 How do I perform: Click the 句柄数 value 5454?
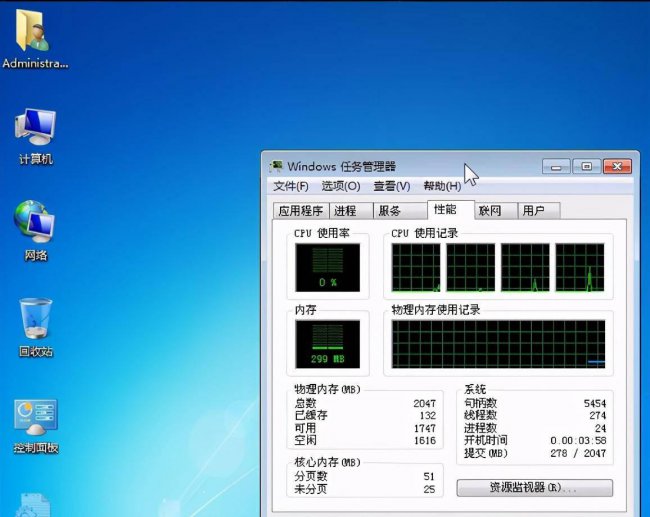pos(594,403)
